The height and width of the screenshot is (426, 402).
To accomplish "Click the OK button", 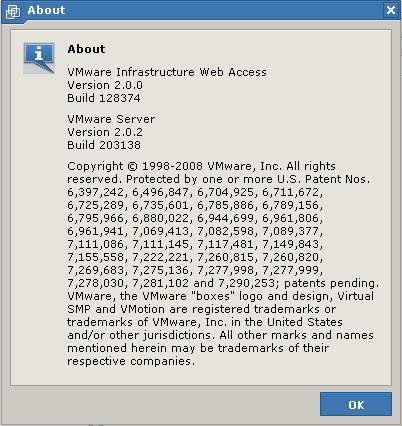I will pyautogui.click(x=356, y=404).
